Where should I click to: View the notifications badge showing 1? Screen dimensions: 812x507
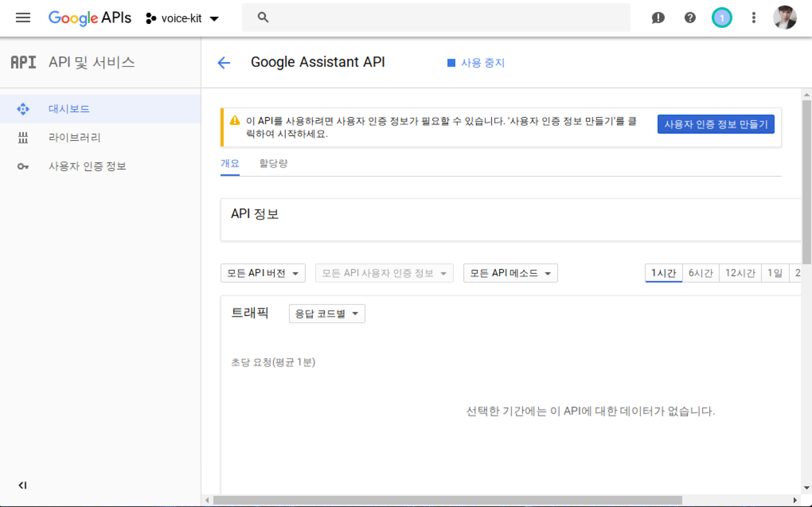(x=722, y=18)
